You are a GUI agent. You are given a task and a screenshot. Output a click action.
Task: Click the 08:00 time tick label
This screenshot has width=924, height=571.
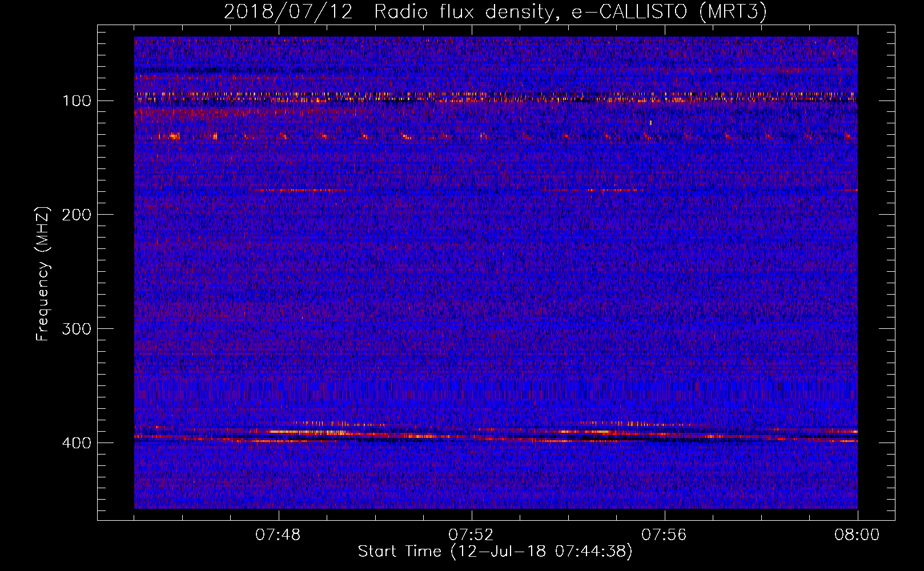click(857, 535)
